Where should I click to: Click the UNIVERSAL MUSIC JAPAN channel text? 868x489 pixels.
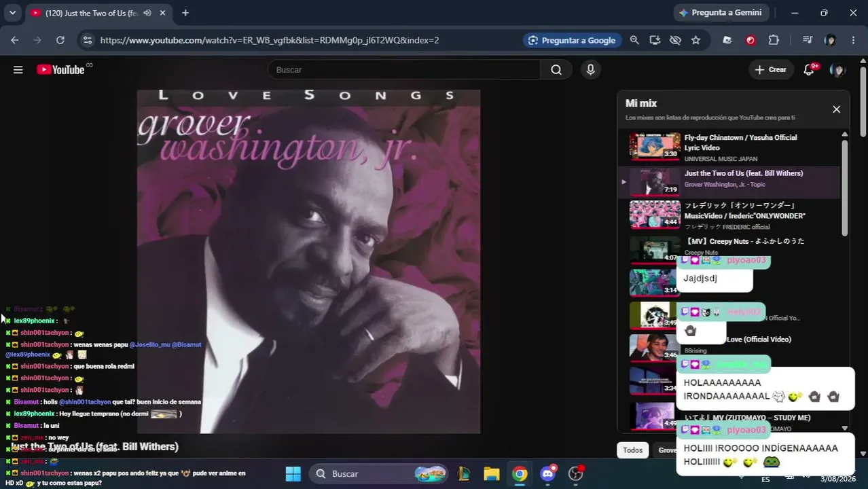(x=721, y=159)
